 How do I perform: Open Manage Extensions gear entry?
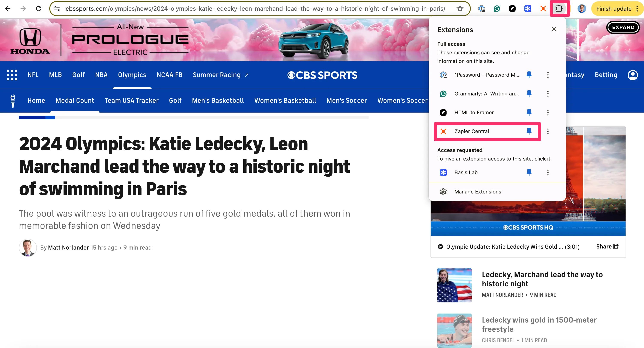pos(477,192)
